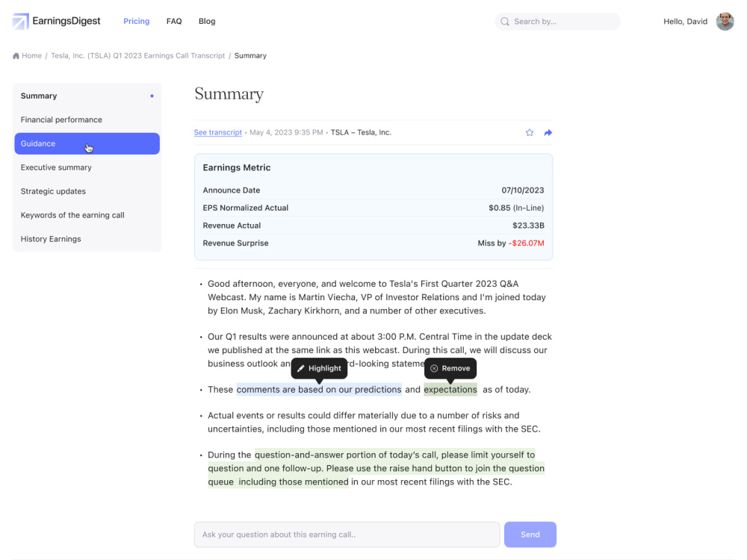Click the search magnifier icon

(x=505, y=22)
